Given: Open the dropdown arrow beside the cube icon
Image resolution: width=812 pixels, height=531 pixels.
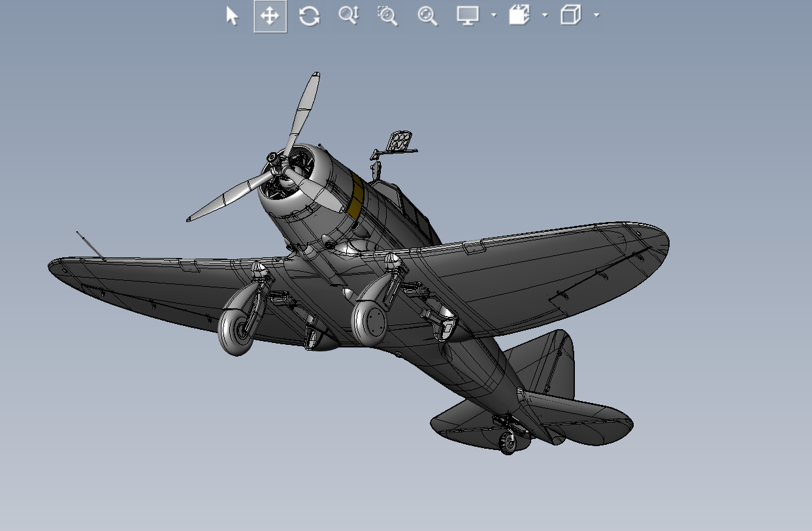Looking at the screenshot, I should coord(596,15).
